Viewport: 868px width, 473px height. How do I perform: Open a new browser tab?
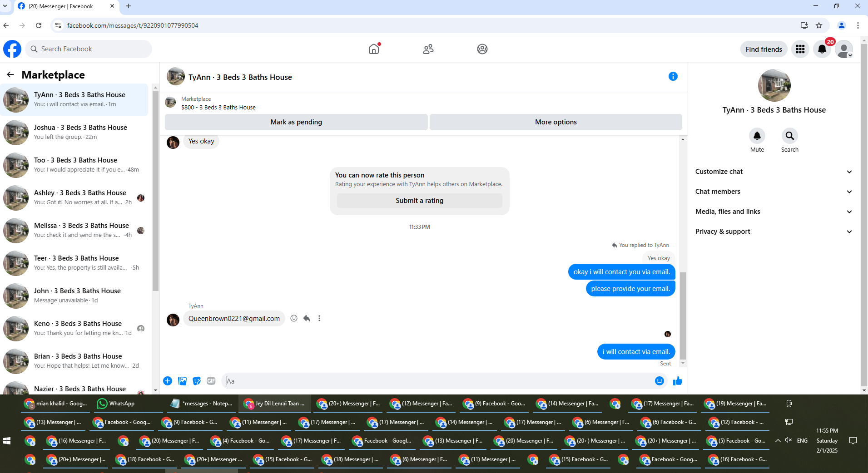(129, 6)
